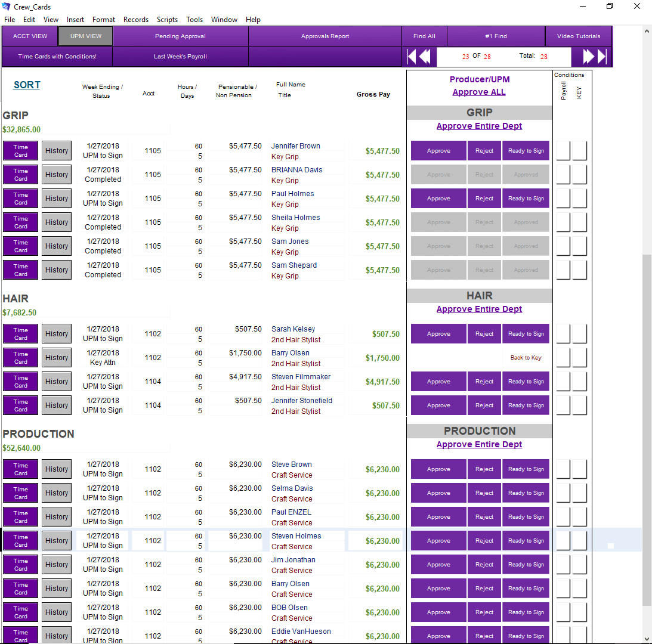The image size is (652, 644).
Task: Open the Records menu
Action: (136, 20)
